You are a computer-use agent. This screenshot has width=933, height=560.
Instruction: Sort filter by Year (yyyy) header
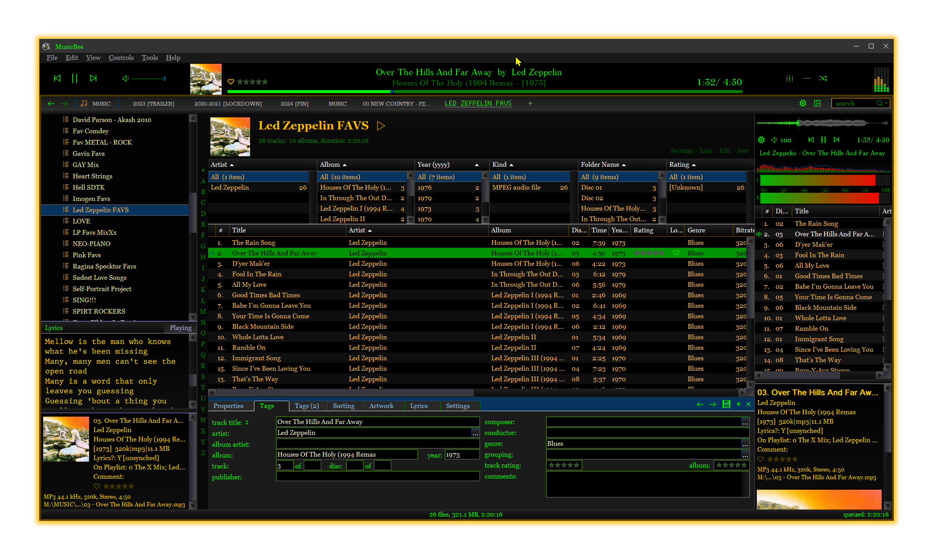pos(452,164)
